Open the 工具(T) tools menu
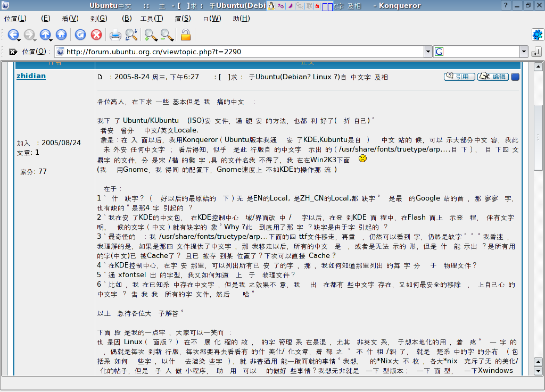 click(152, 19)
